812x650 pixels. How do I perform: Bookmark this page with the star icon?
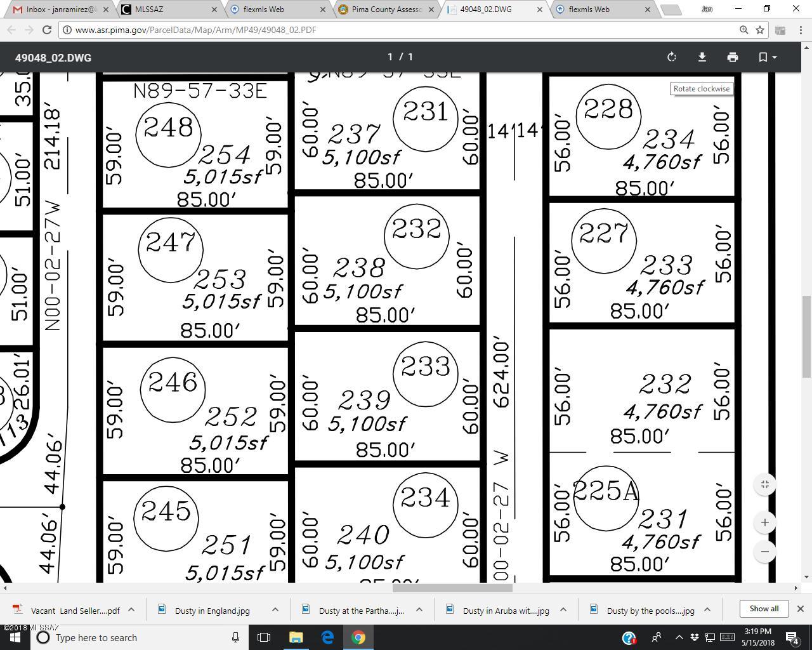pyautogui.click(x=760, y=30)
